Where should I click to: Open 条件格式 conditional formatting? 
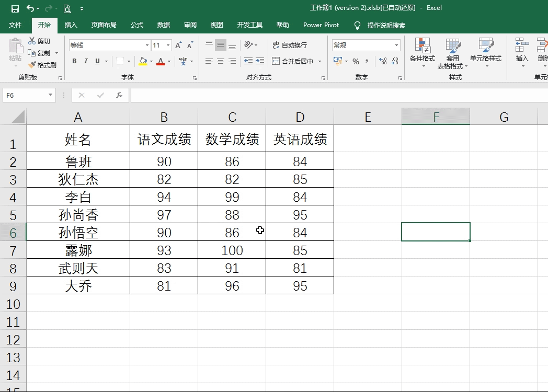(423, 52)
